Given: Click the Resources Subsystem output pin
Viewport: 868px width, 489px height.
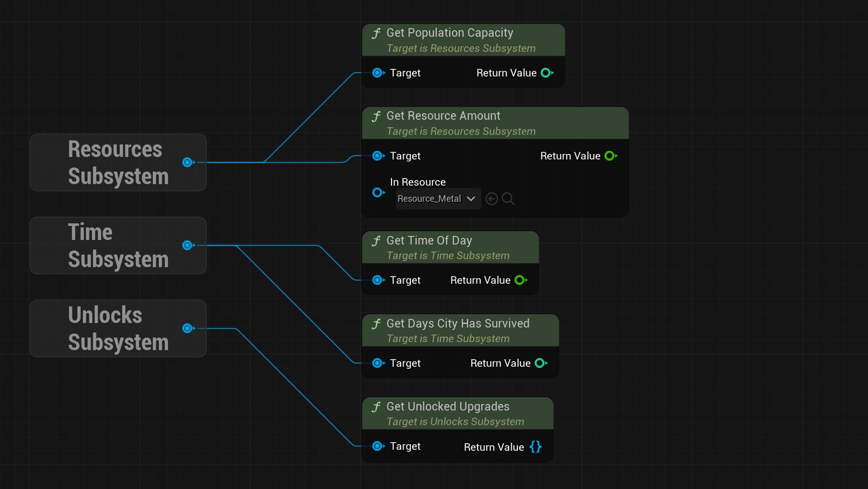Looking at the screenshot, I should click(x=187, y=162).
